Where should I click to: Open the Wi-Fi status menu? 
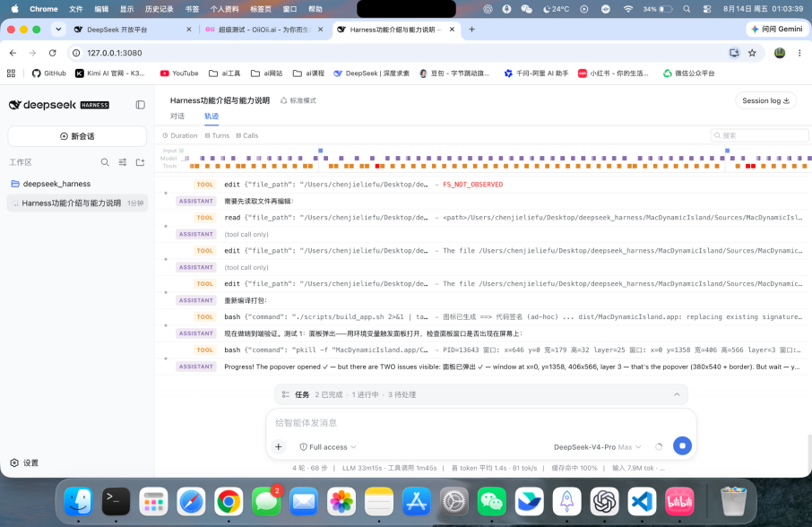pyautogui.click(x=628, y=9)
